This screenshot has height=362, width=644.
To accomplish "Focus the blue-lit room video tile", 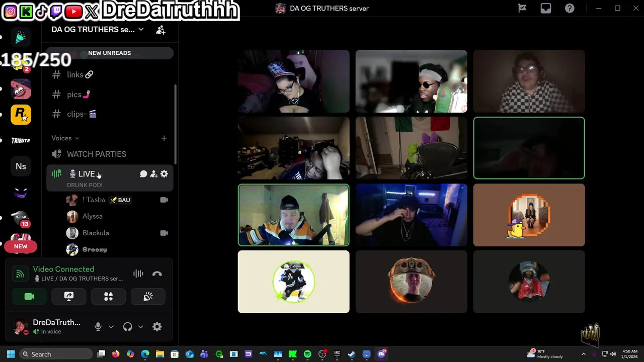I will (411, 215).
